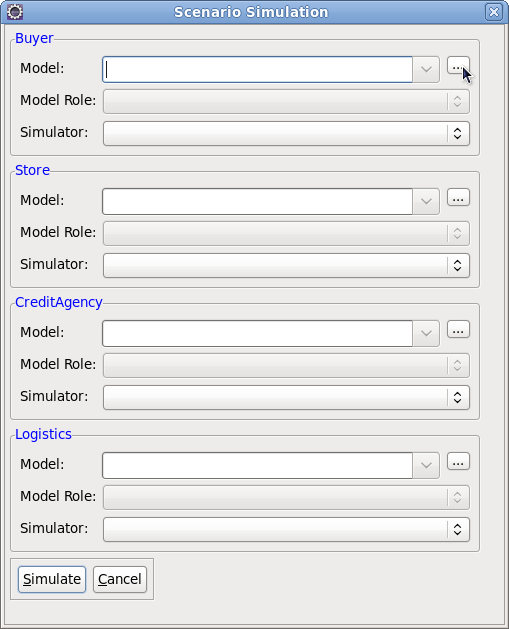Expand the Store Model Role combo box
The height and width of the screenshot is (629, 509).
(286, 233)
